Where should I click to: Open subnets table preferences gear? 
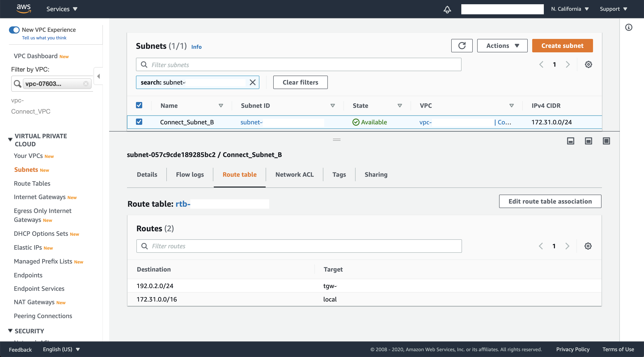(588, 64)
